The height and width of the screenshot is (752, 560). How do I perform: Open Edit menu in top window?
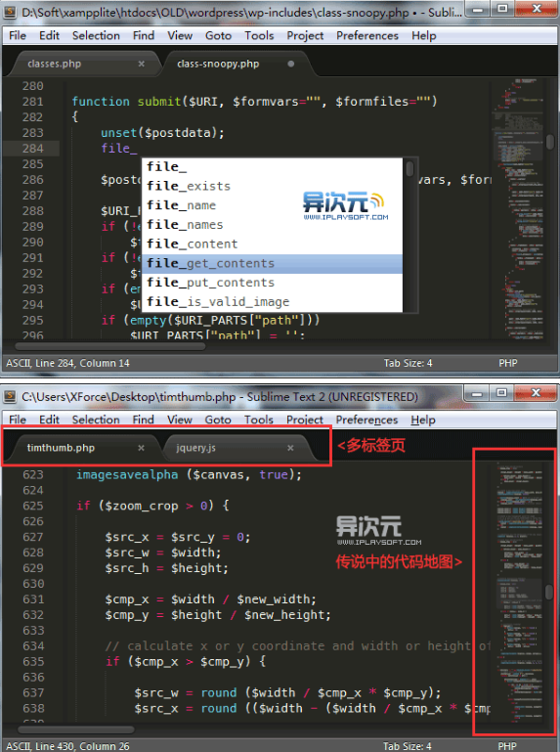click(x=49, y=35)
